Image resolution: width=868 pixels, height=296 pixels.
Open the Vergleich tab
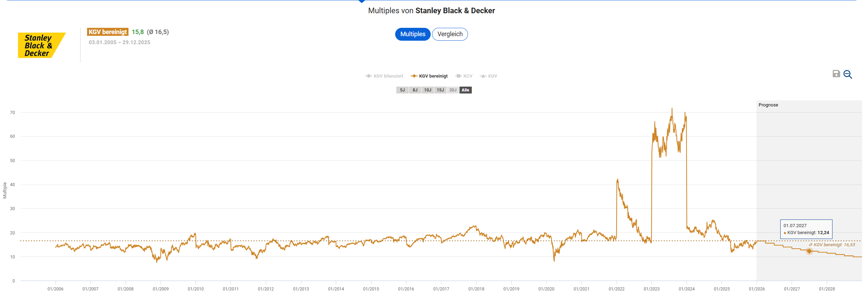pyautogui.click(x=450, y=34)
